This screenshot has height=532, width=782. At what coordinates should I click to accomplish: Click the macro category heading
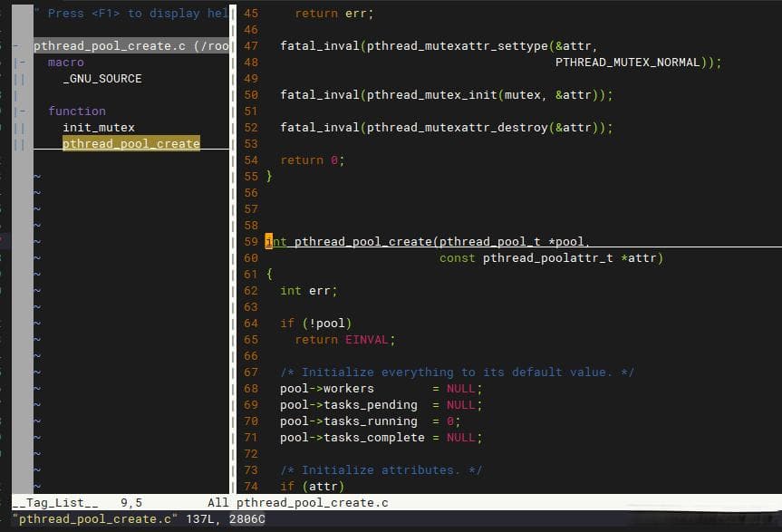(66, 63)
